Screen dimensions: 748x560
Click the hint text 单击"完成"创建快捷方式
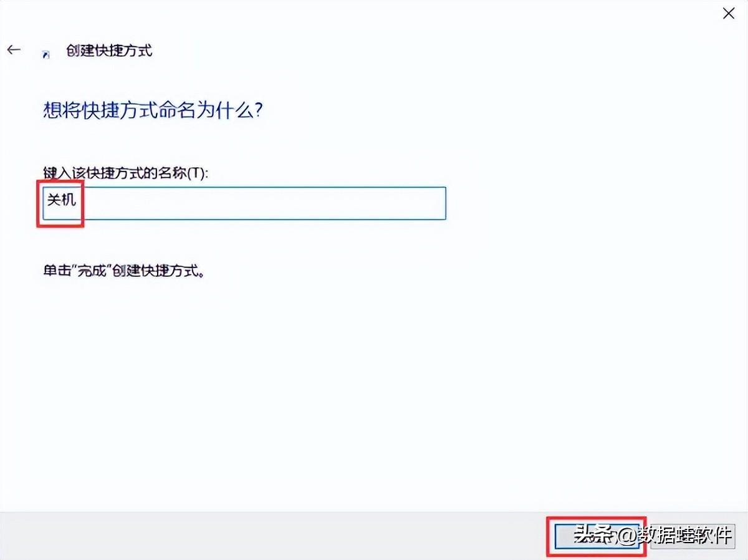[x=123, y=273]
